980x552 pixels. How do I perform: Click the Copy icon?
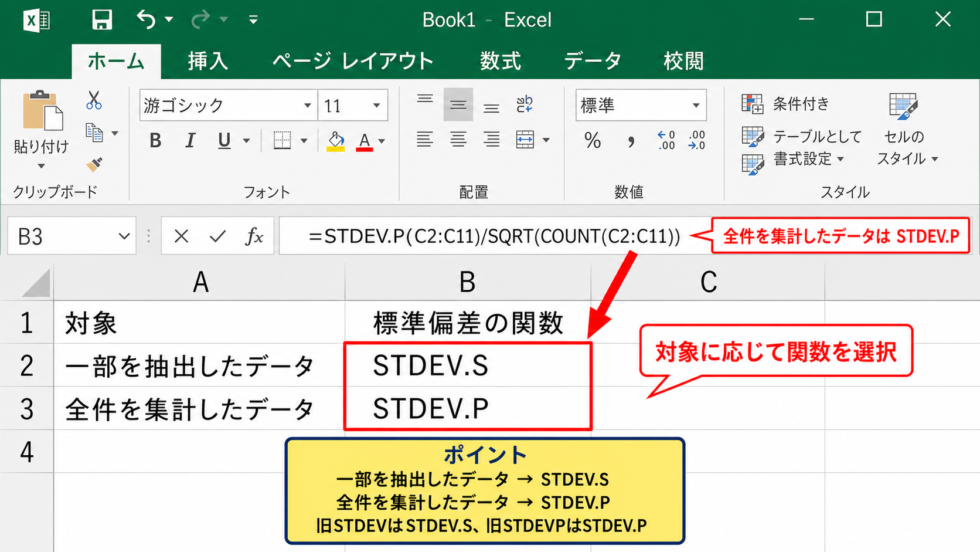(94, 133)
